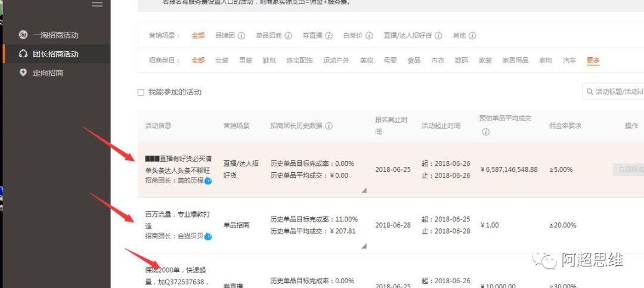Filter 招商类目 by 家电
This screenshot has height=288, width=644.
tap(546, 60)
